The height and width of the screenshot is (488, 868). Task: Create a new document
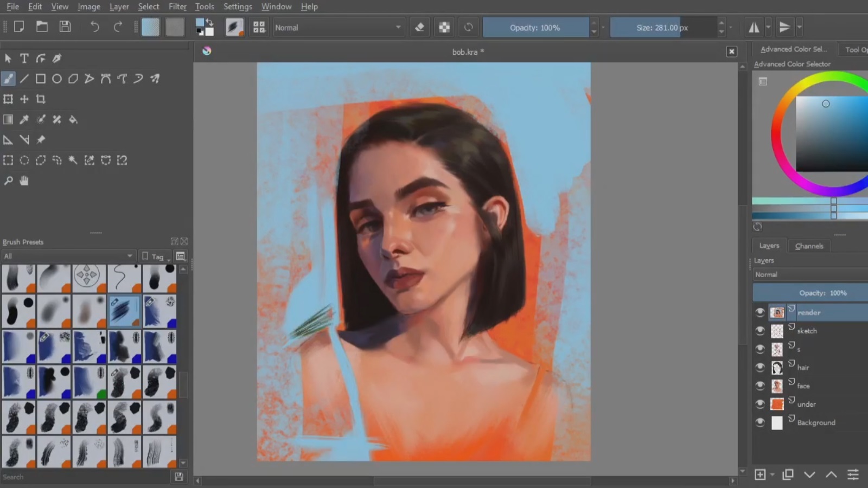19,27
